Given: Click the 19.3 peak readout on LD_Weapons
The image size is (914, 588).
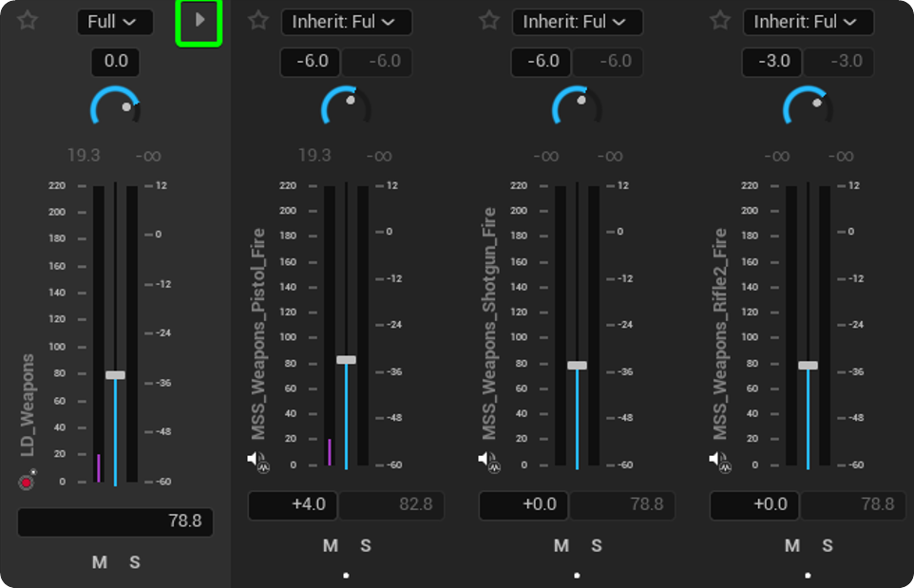Looking at the screenshot, I should (84, 156).
